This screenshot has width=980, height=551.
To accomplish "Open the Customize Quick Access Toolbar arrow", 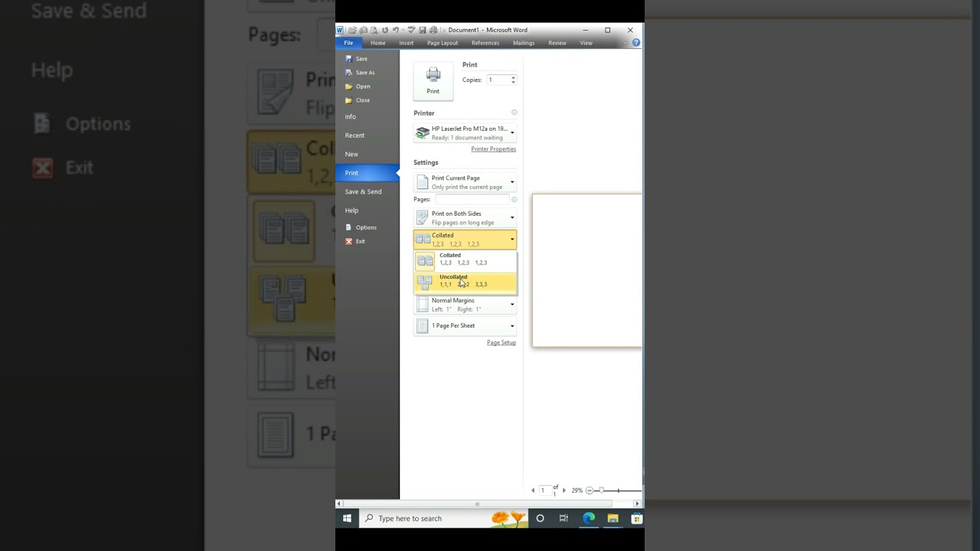I will pos(444,31).
